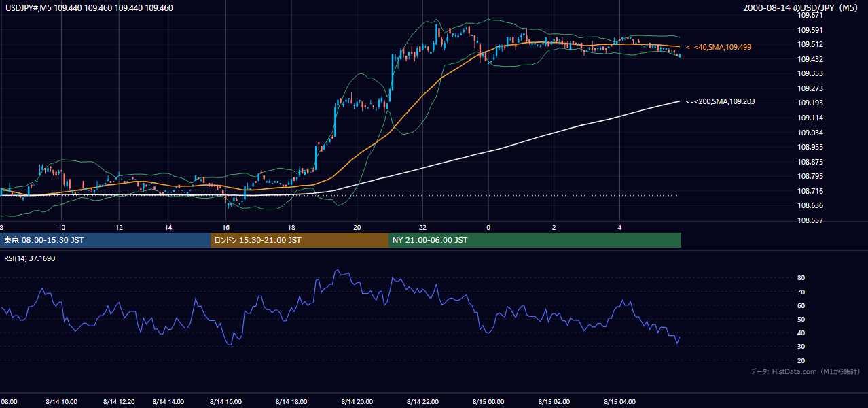Click the 8/15 04:00 time label
This screenshot has height=408, width=868.
[x=619, y=402]
